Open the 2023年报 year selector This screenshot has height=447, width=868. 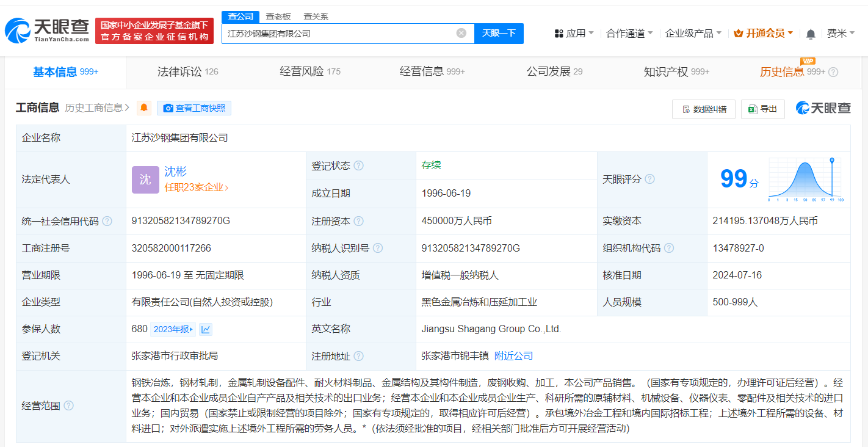point(173,329)
